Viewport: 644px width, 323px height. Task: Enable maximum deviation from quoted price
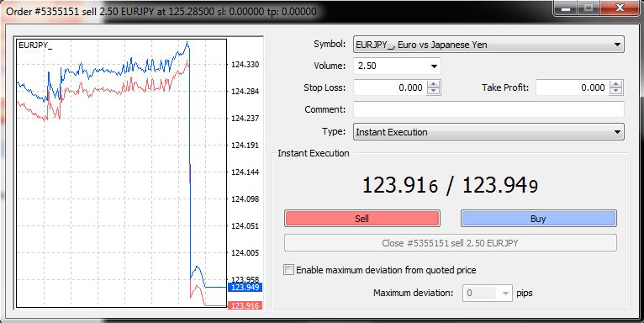coord(289,270)
